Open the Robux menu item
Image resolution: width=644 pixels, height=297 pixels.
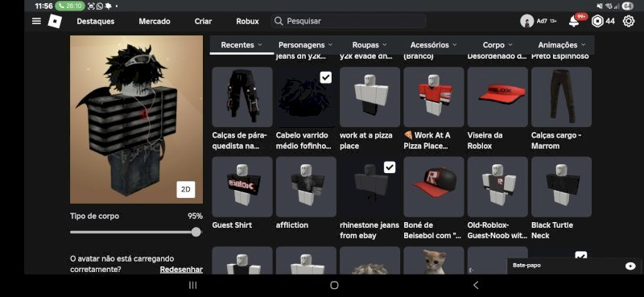248,22
